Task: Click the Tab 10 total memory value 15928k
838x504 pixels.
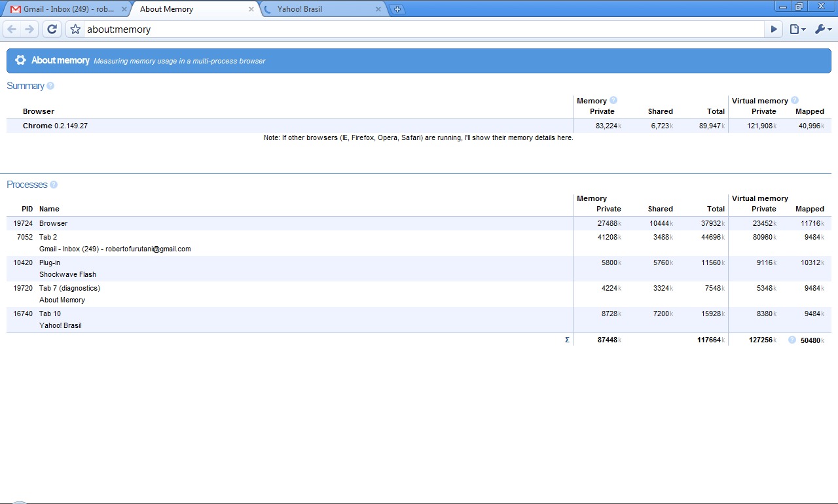Action: pos(713,314)
